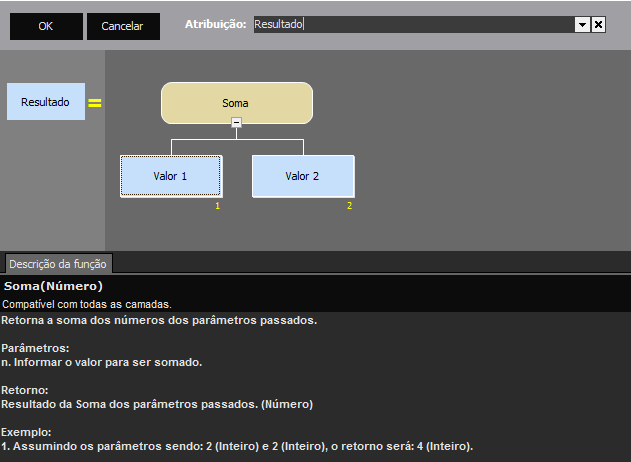Click the OK button

click(x=46, y=26)
